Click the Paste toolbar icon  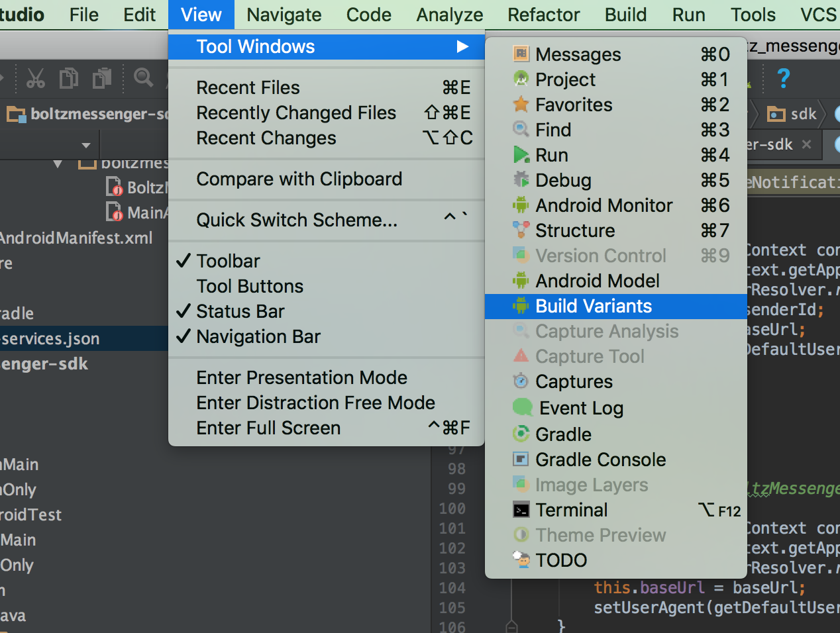tap(102, 78)
